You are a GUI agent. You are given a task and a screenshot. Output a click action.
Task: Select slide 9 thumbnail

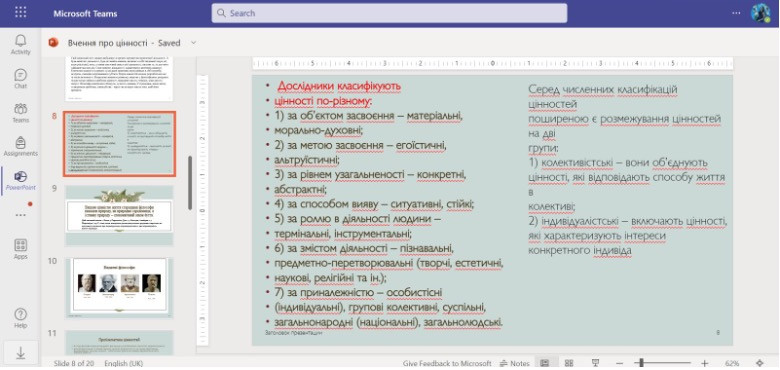click(x=119, y=215)
